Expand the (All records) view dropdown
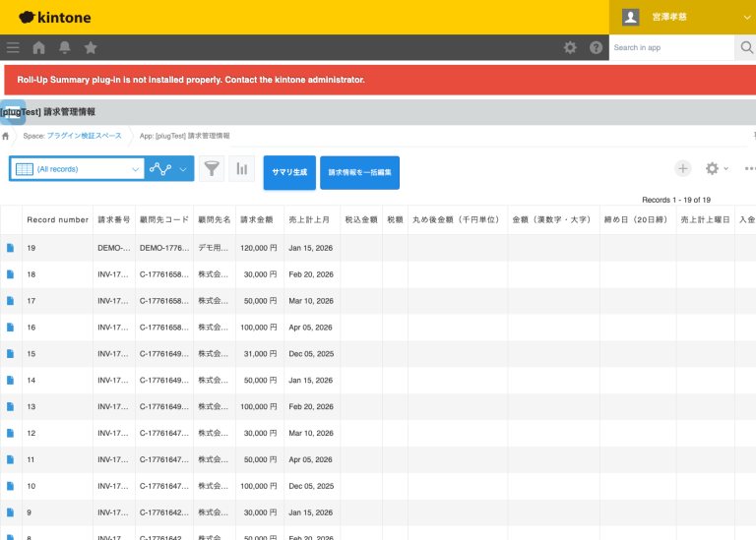756x540 pixels. coord(77,169)
